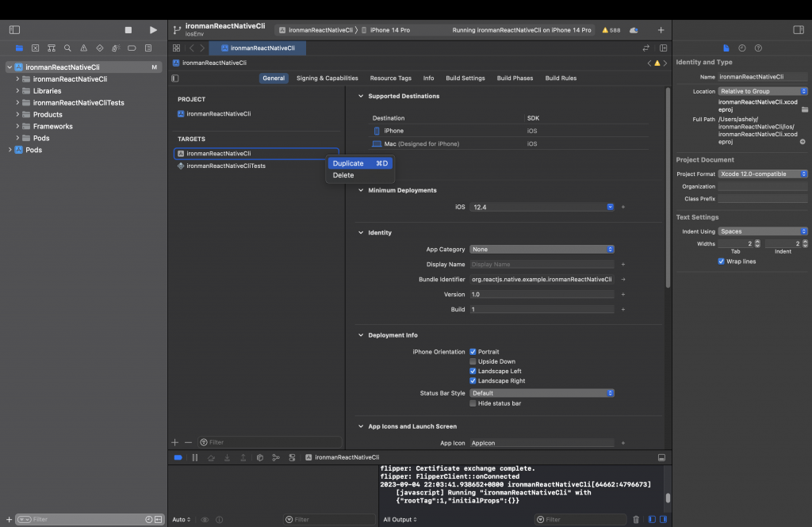This screenshot has width=812, height=527.
Task: Select the ironmanReactNativeCliTests target
Action: point(226,166)
